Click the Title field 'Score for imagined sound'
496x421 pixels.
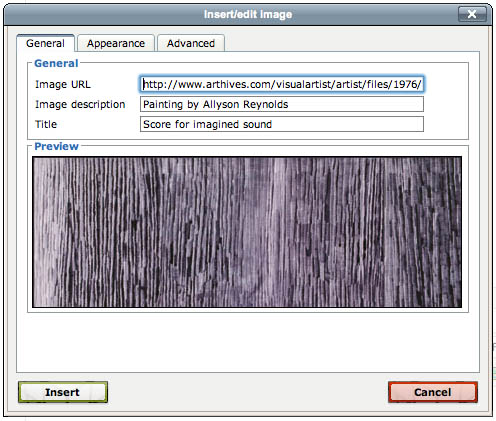tap(282, 124)
